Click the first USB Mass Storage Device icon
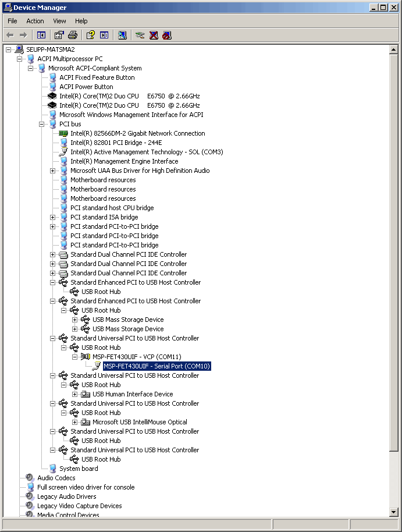The height and width of the screenshot is (532, 402). coord(86,320)
